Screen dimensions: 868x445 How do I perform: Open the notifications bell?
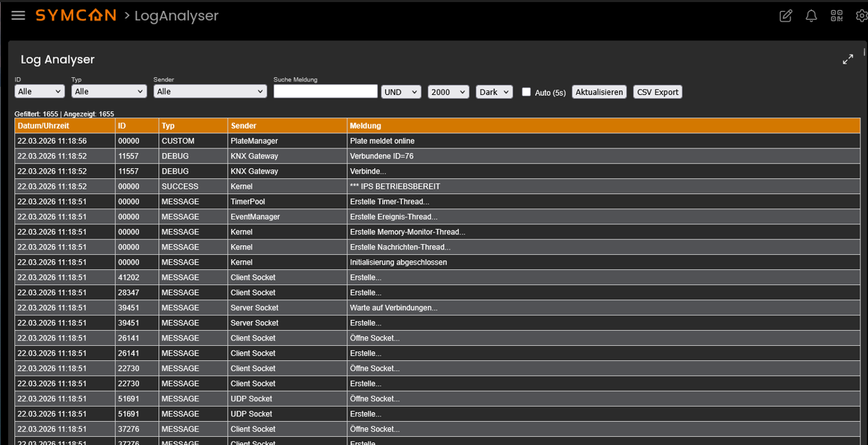tap(811, 16)
